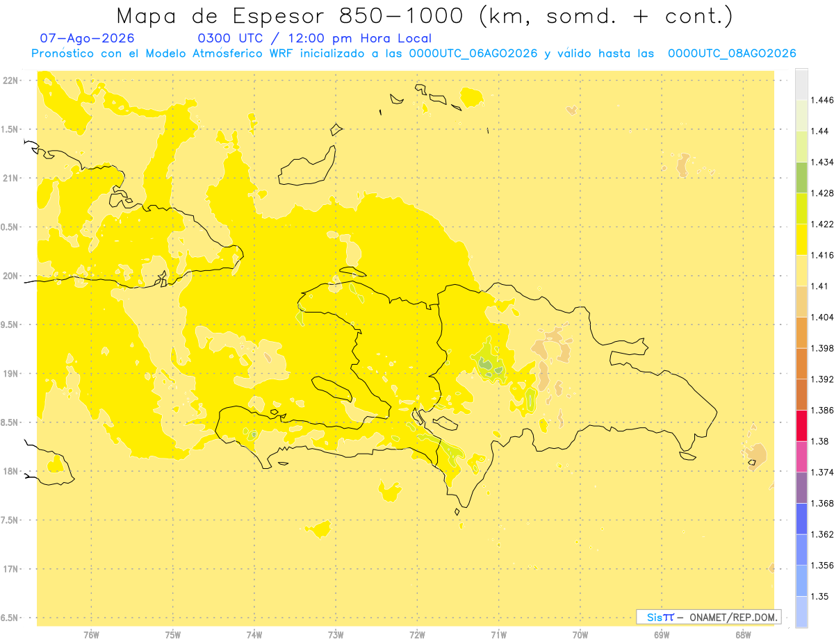Click the color bar value 1.422

pyautogui.click(x=822, y=224)
